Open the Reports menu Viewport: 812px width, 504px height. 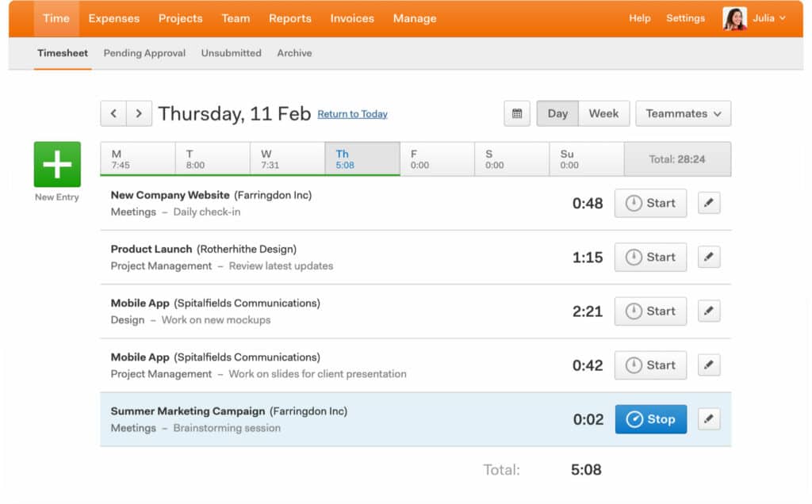click(290, 18)
